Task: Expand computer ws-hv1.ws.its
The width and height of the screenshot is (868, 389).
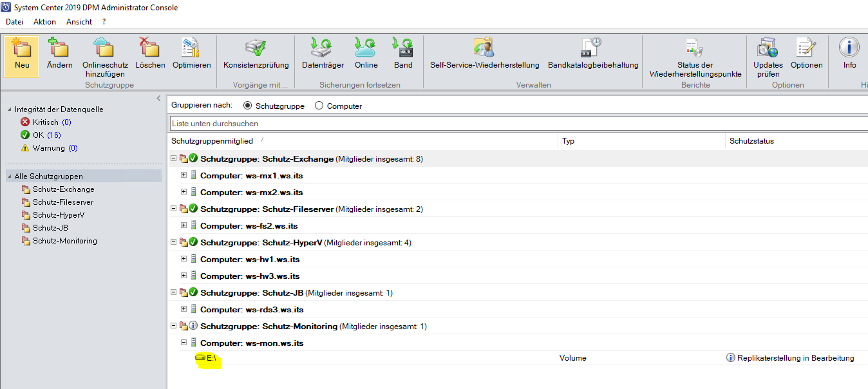Action: point(184,258)
